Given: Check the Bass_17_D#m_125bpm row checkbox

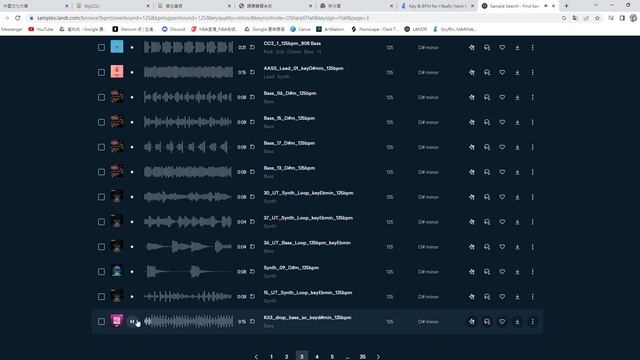Looking at the screenshot, I should (101, 147).
